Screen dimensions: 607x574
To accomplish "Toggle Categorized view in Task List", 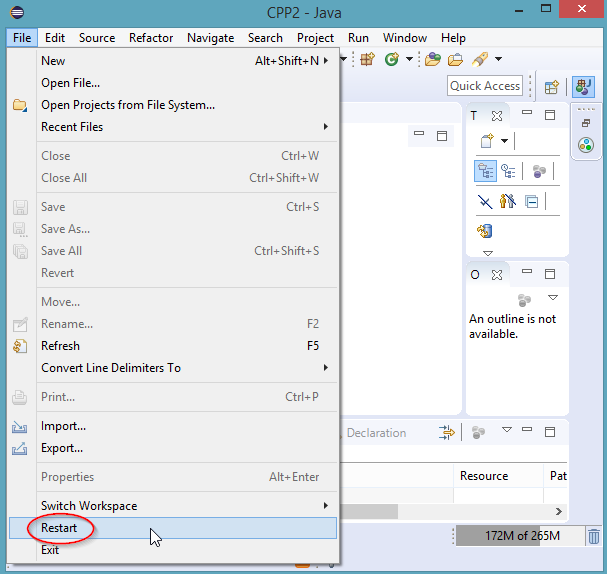I will coord(485,172).
